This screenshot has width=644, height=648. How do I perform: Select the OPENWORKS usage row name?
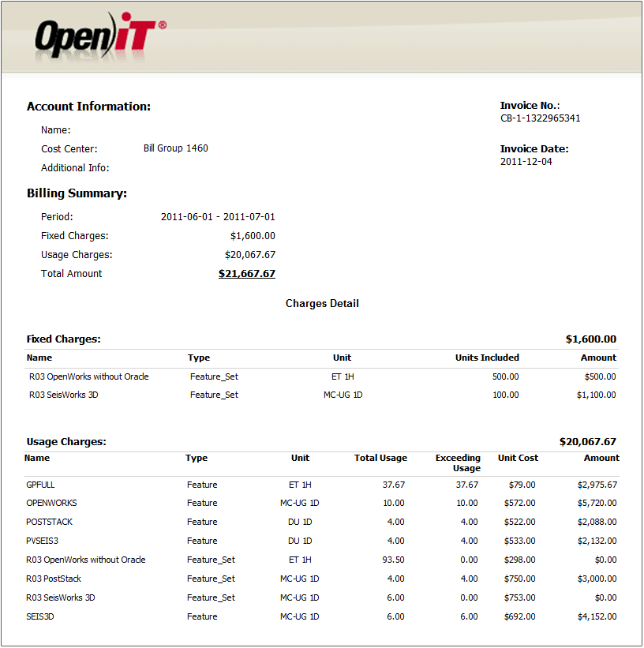click(x=51, y=503)
